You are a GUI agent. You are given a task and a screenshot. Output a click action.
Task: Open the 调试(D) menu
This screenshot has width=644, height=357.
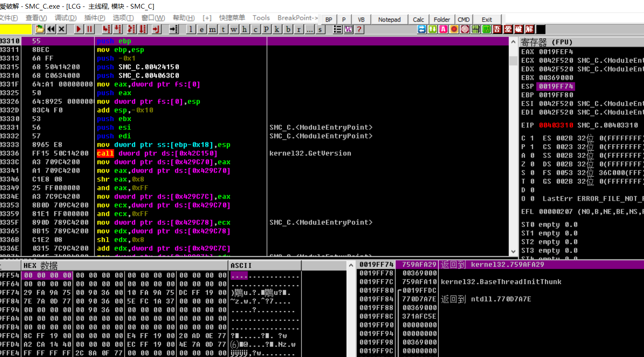[x=66, y=18]
